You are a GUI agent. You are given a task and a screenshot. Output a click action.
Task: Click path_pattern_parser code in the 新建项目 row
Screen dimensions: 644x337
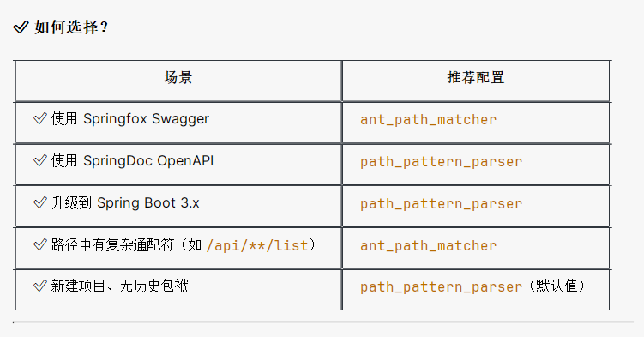point(441,286)
